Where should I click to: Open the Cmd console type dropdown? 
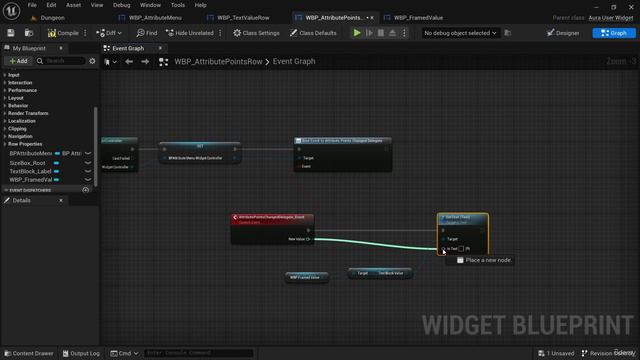[124, 353]
